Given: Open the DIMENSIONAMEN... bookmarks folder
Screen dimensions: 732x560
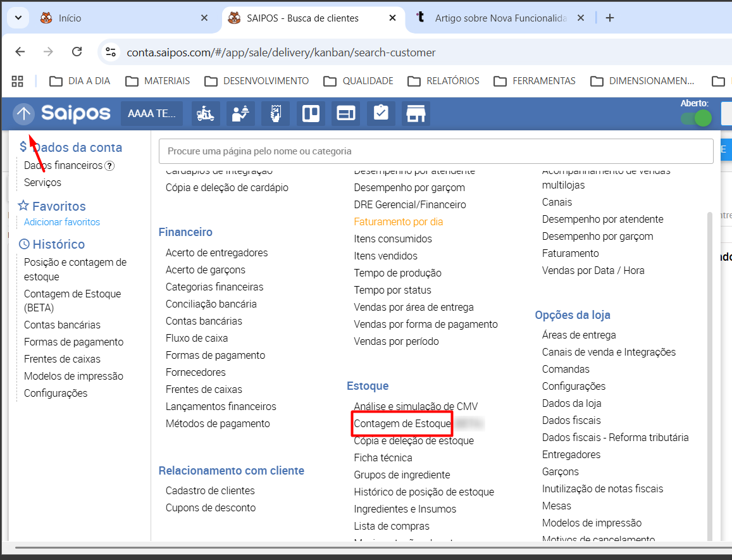Looking at the screenshot, I should pyautogui.click(x=642, y=81).
